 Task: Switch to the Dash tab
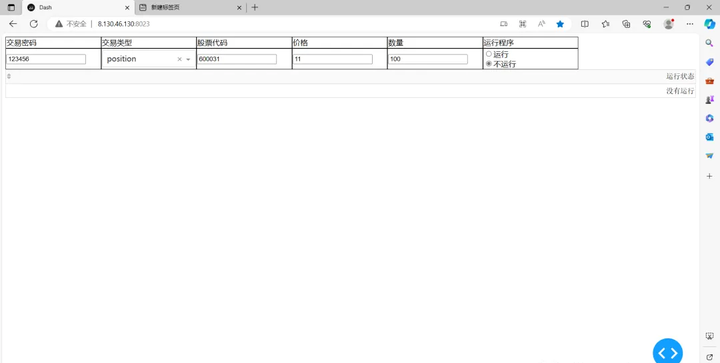[x=79, y=7]
